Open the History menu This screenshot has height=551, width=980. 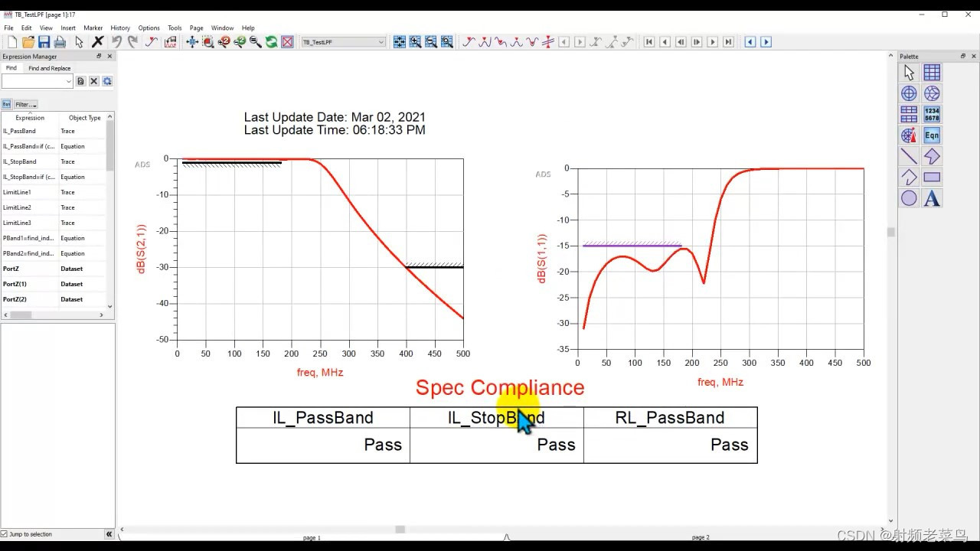pos(120,28)
